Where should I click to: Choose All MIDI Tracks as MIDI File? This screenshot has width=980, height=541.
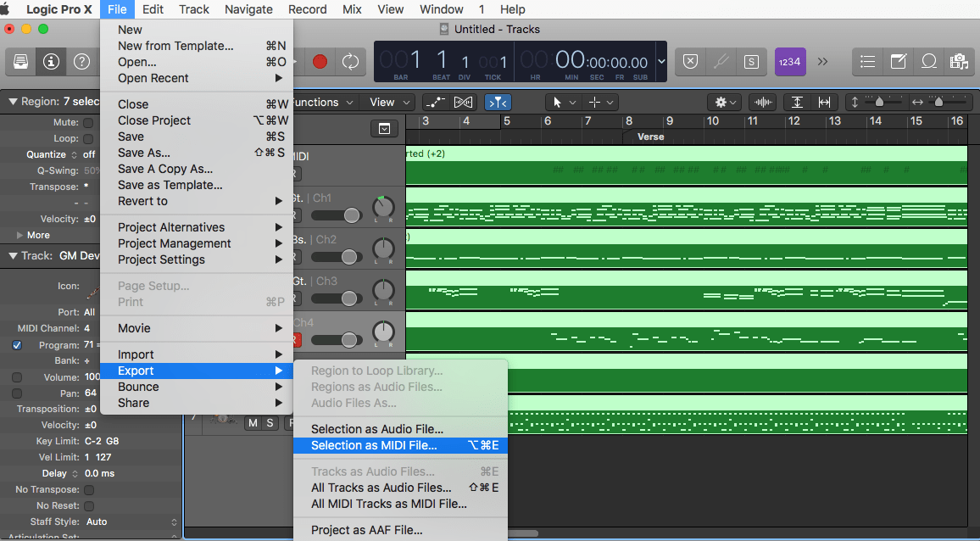[x=400, y=504]
